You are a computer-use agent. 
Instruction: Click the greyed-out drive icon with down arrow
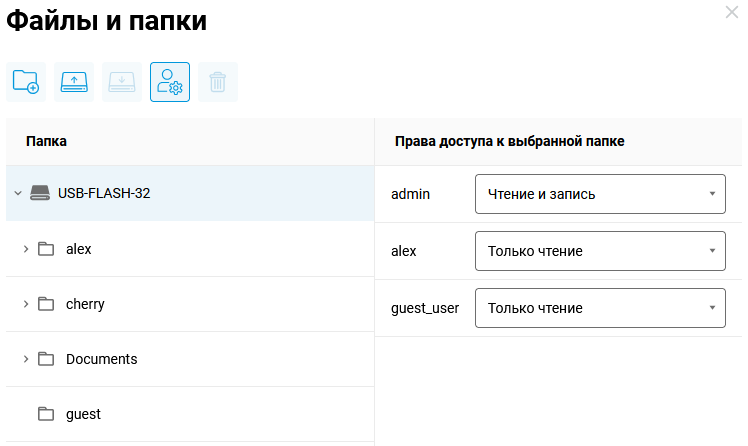122,82
